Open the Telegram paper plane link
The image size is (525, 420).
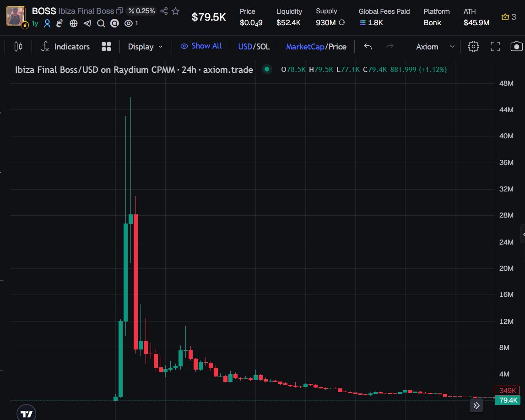pos(87,23)
